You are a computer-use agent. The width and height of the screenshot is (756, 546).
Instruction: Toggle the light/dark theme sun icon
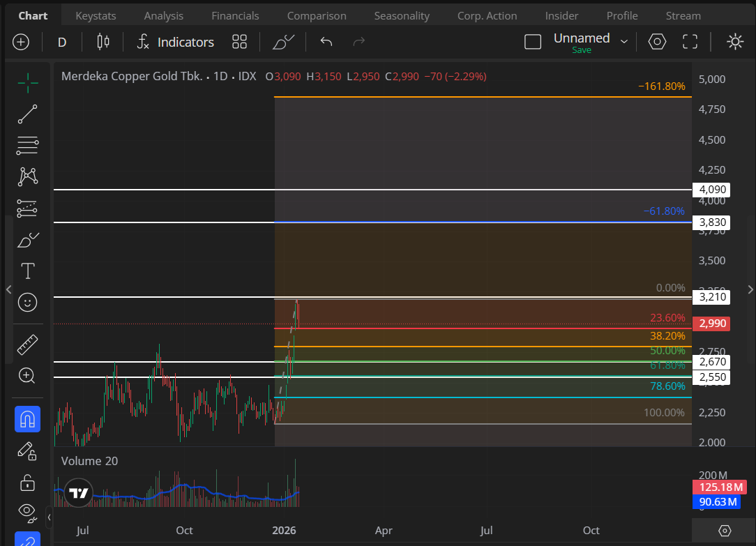(735, 42)
